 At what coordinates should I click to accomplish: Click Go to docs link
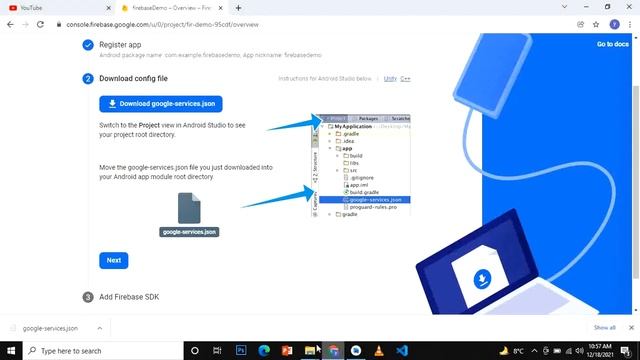tap(613, 44)
